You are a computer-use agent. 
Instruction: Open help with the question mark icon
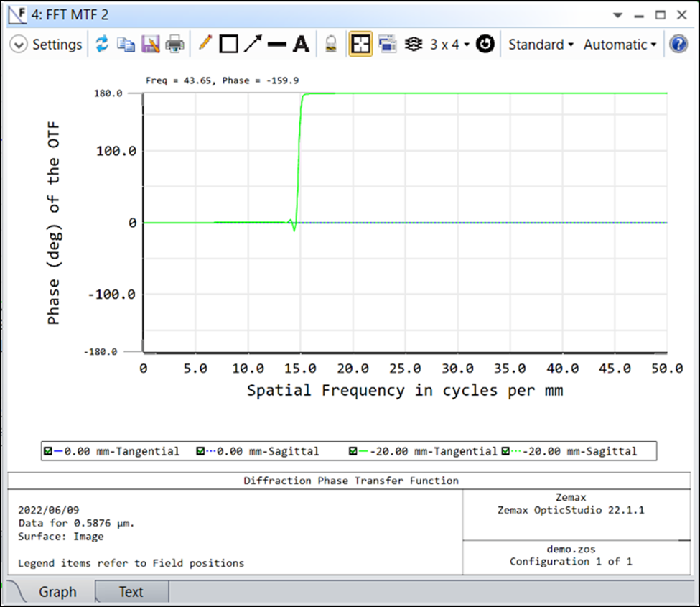(x=678, y=45)
